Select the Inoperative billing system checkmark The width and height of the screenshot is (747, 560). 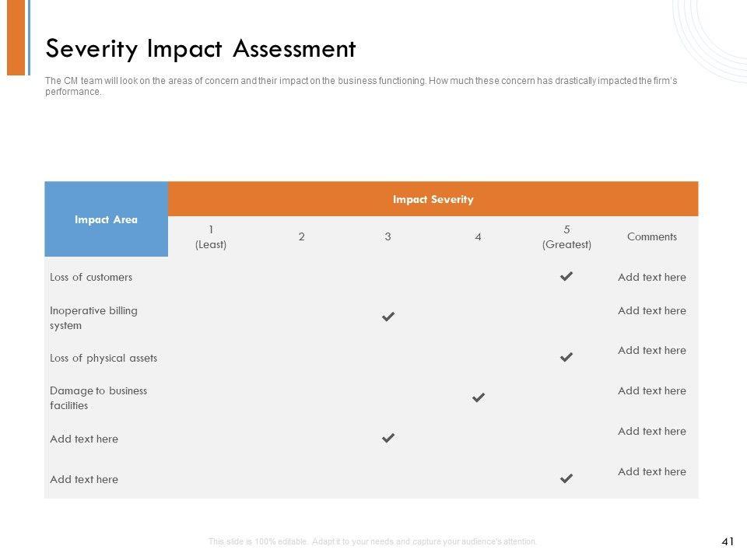pyautogui.click(x=388, y=317)
